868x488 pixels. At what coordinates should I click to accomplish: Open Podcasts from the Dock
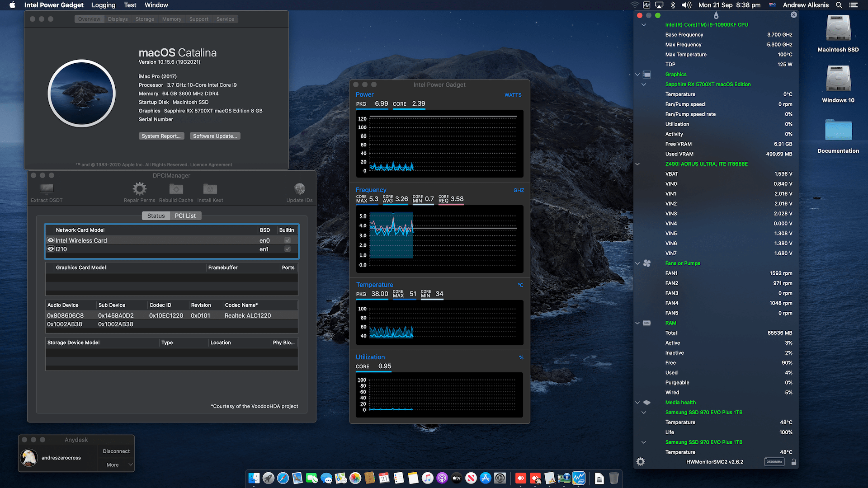point(442,478)
